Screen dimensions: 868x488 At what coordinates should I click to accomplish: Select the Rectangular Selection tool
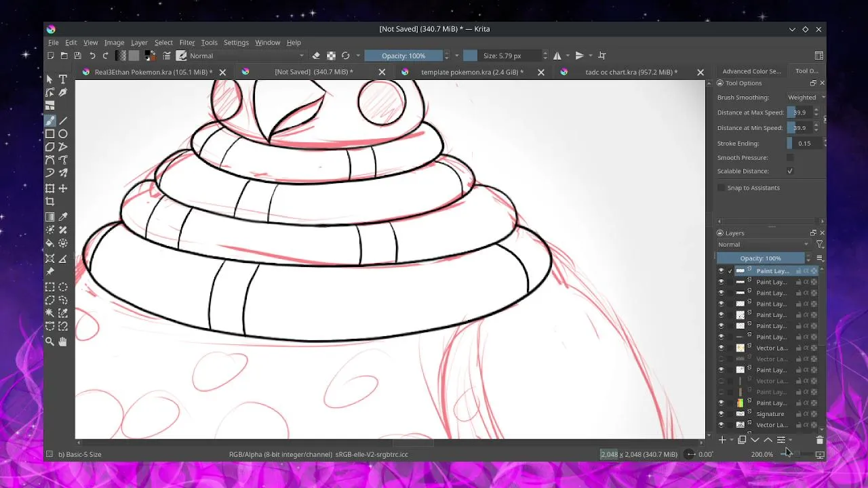pos(50,287)
